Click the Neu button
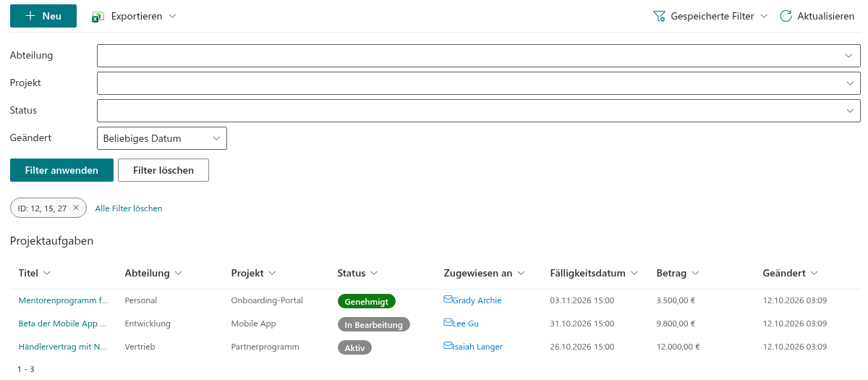868x380 pixels. point(43,16)
